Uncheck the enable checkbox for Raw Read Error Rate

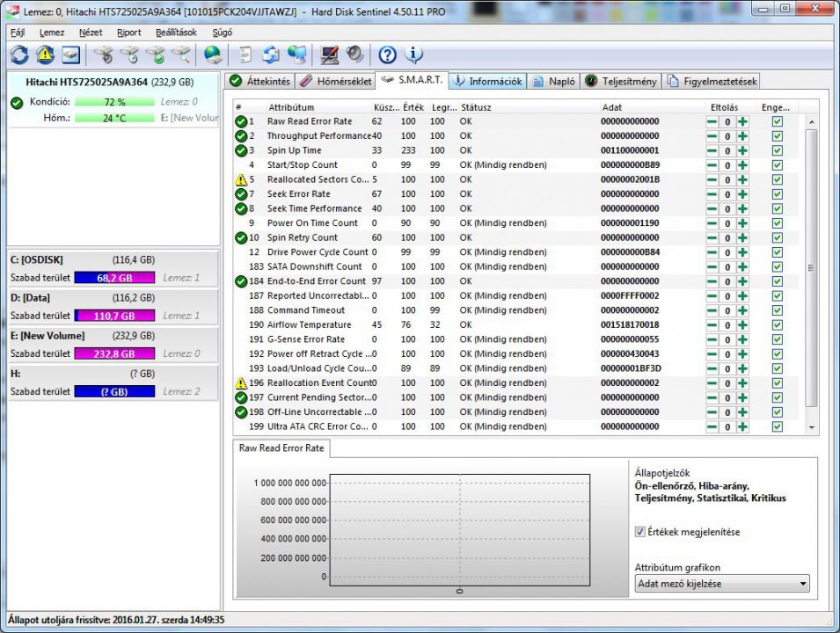click(778, 121)
